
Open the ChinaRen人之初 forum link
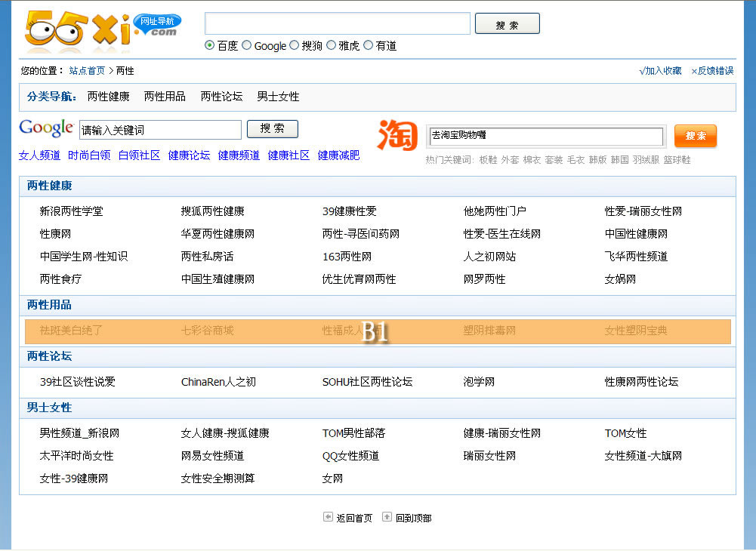pos(218,382)
